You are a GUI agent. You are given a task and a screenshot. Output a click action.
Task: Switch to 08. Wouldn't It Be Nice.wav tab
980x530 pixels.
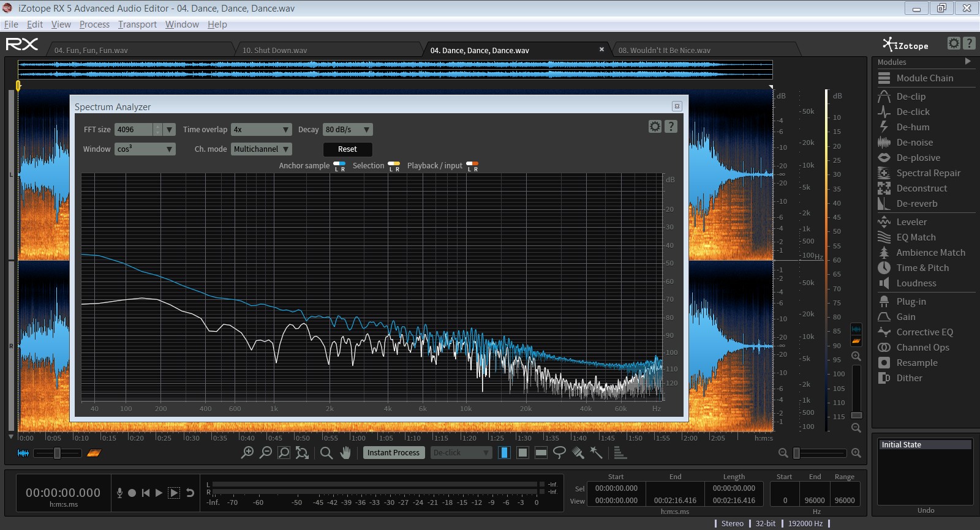[704, 50]
